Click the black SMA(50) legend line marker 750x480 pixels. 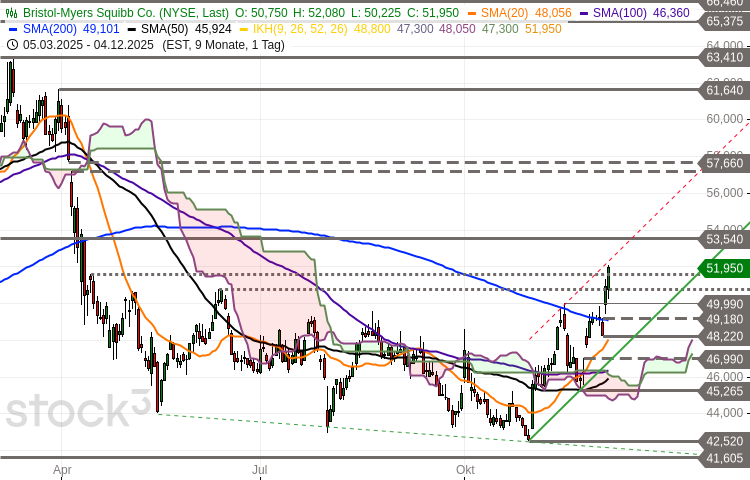click(130, 29)
